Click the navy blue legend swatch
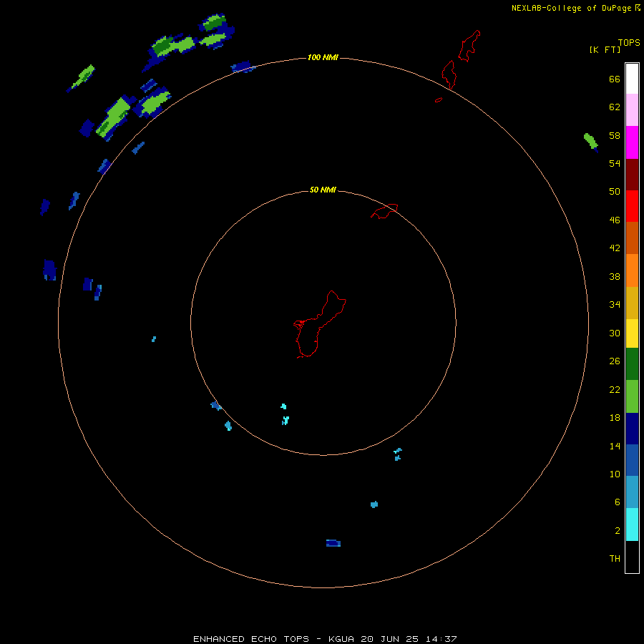This screenshot has width=644, height=644. point(632,429)
